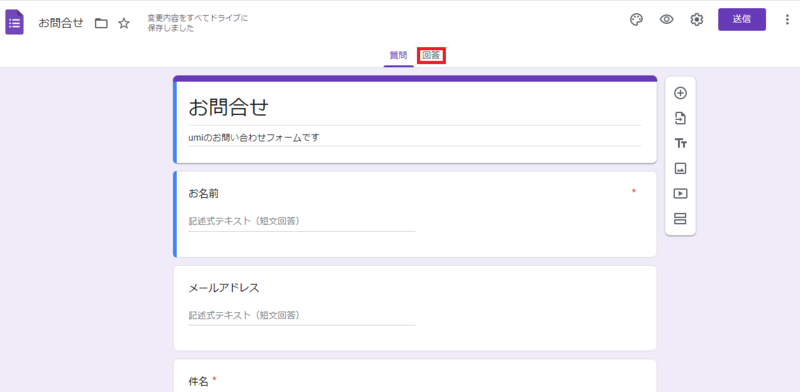Edit the large お問合せ form title
Screen dimensions: 800x392
[x=229, y=107]
